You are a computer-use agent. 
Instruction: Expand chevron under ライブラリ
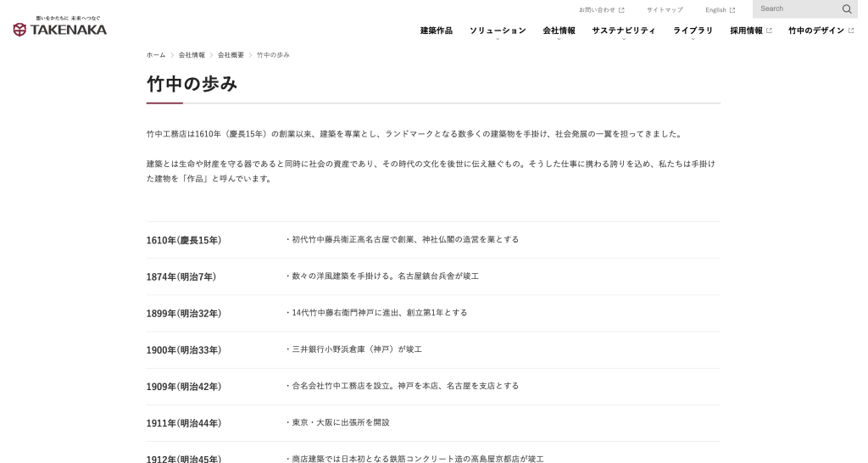(693, 39)
